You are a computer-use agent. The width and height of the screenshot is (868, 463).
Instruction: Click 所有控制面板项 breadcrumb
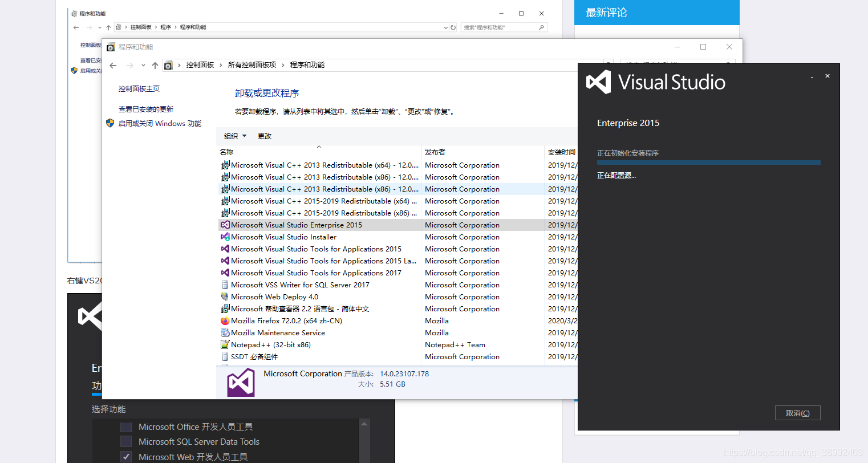(252, 65)
